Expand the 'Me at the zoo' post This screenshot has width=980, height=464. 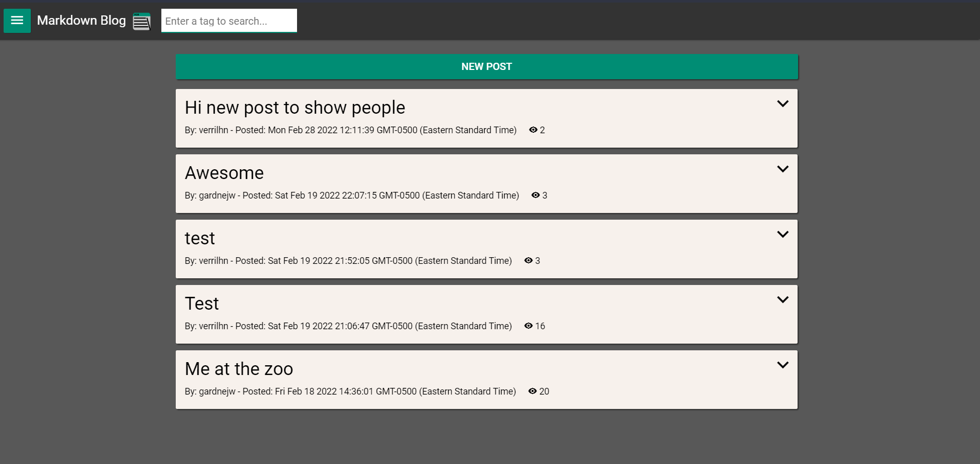(x=782, y=365)
